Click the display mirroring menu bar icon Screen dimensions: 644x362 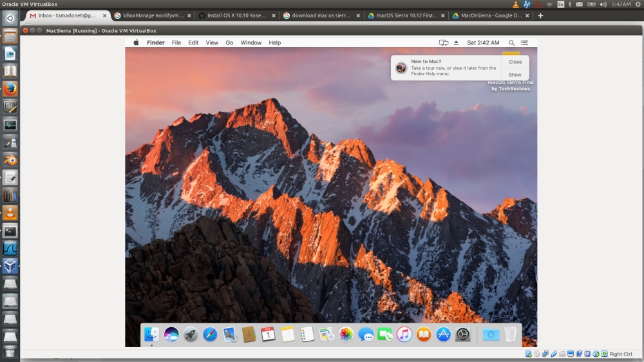[444, 43]
